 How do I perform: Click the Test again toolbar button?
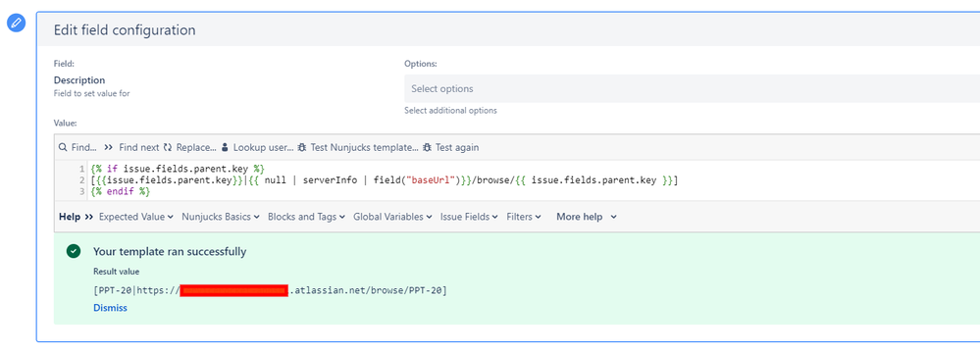[x=450, y=147]
